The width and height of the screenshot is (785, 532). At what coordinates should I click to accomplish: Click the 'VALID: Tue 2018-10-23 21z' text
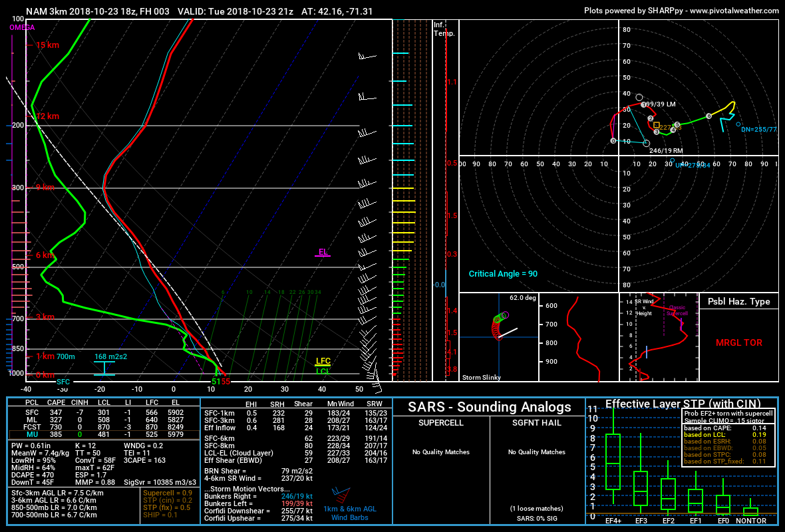click(x=235, y=11)
